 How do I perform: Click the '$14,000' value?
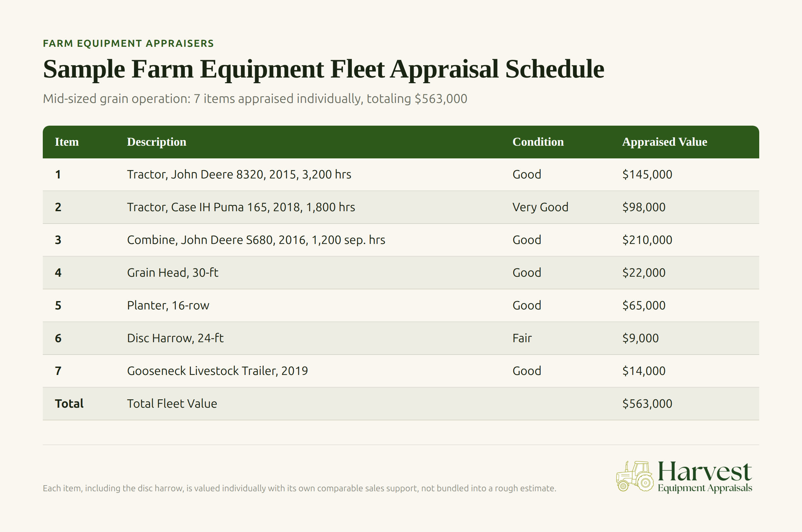tap(644, 371)
